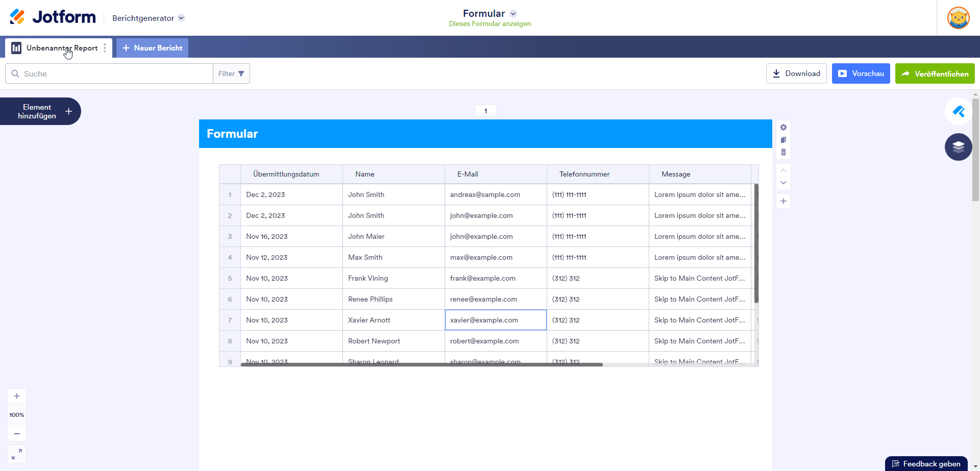Zoom in with the plus button
980x471 pixels.
[x=17, y=396]
